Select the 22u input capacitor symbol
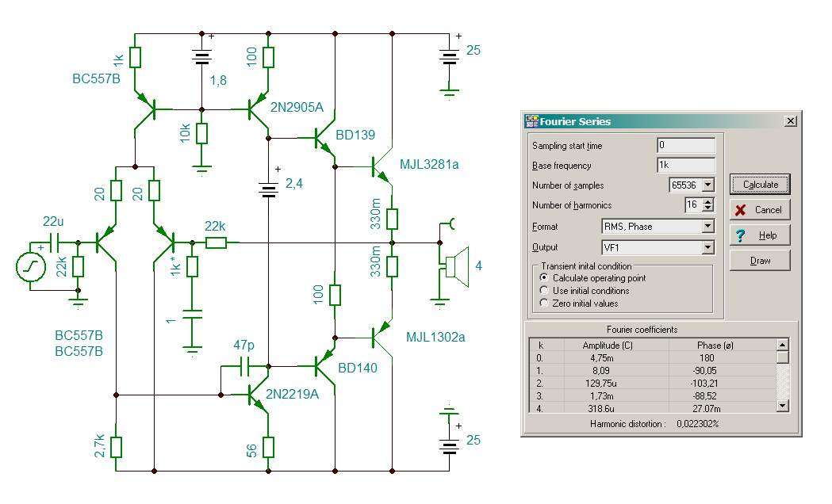The height and width of the screenshot is (504, 832). tap(54, 242)
